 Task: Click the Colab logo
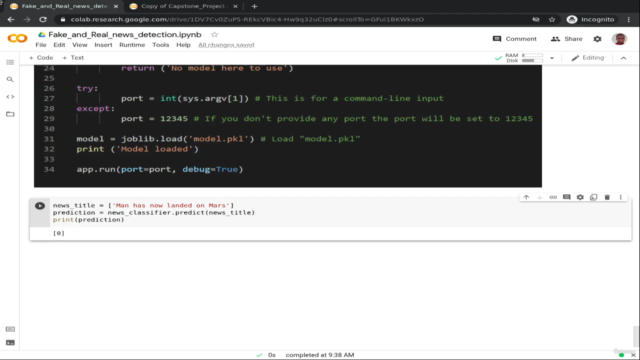tap(18, 39)
